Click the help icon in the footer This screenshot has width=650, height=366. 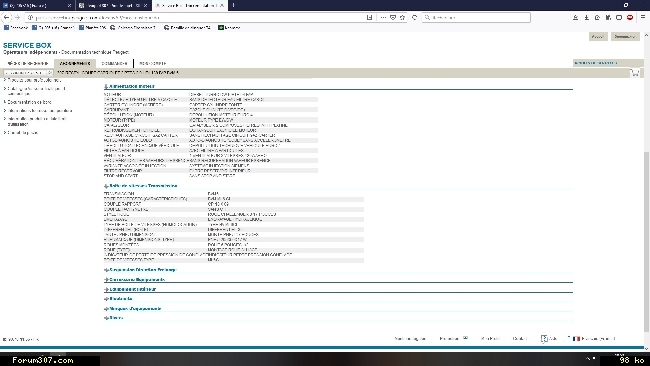point(544,339)
